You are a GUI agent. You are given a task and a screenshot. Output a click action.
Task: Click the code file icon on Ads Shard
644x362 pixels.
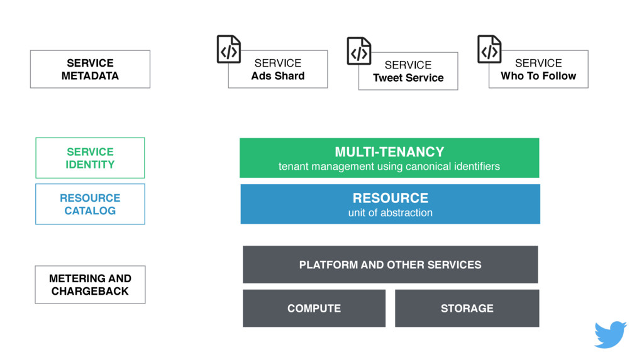[x=229, y=49]
